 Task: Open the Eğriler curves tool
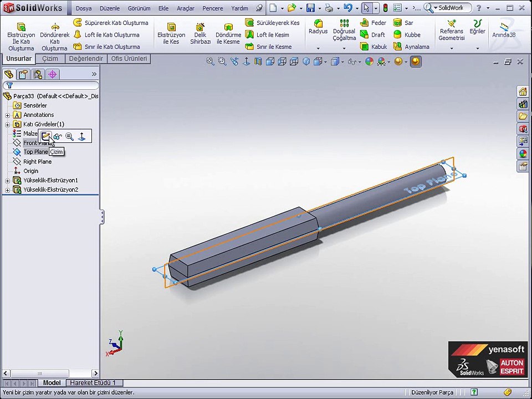tap(477, 27)
